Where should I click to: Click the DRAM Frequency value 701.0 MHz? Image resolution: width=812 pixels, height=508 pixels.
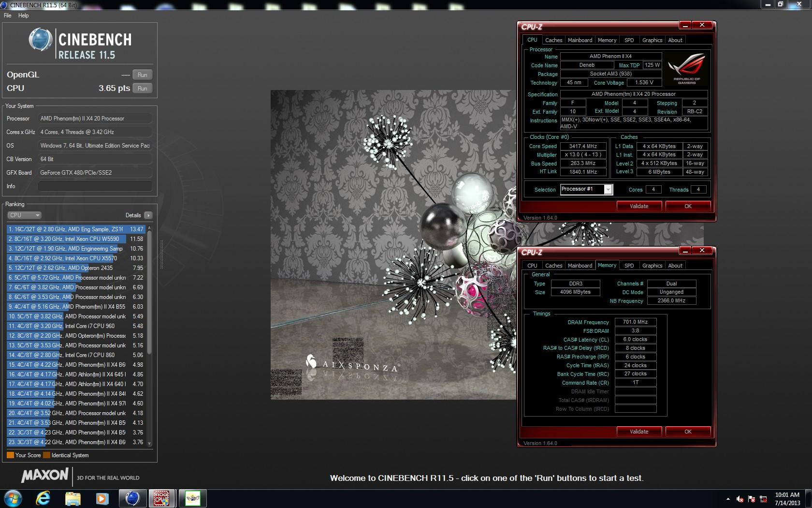point(635,322)
